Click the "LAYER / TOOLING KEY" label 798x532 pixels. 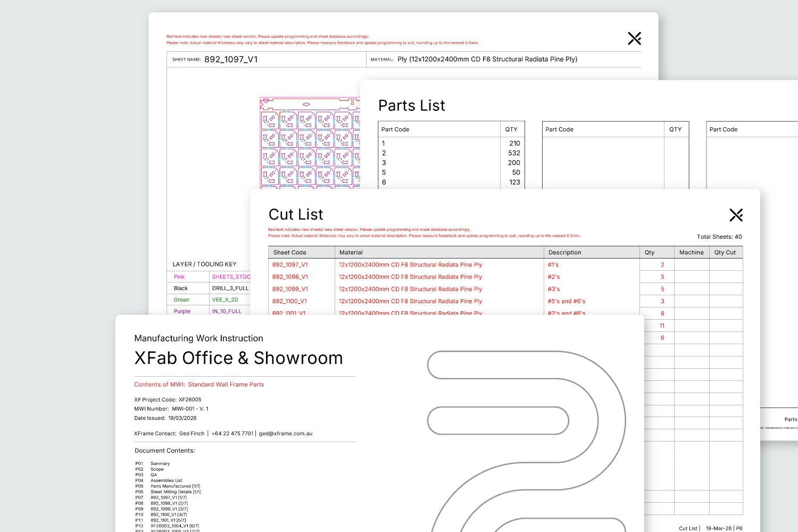pyautogui.click(x=204, y=264)
